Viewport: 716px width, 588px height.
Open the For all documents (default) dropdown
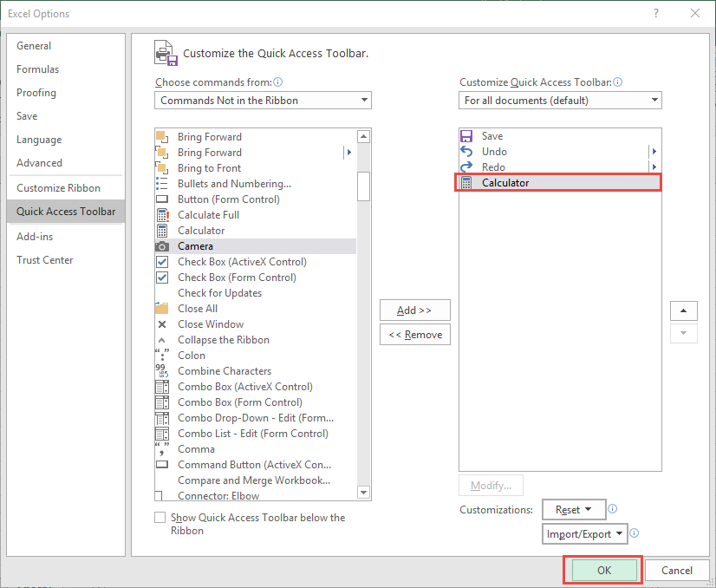coord(560,100)
